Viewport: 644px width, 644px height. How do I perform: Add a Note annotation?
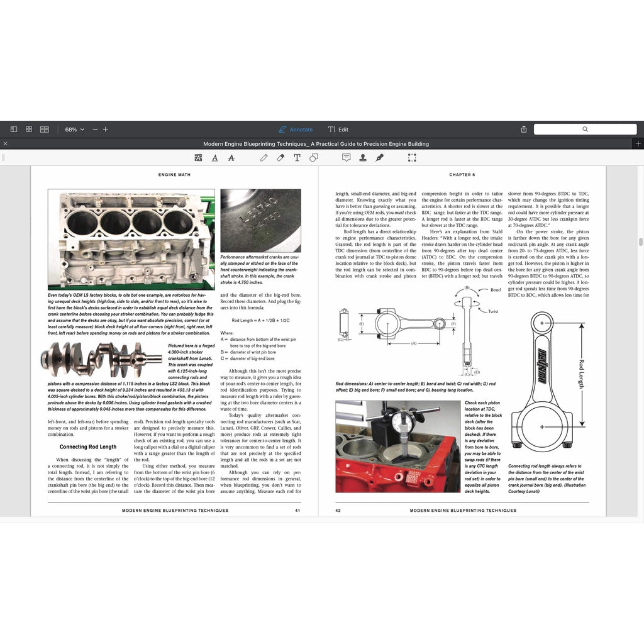[x=347, y=158]
